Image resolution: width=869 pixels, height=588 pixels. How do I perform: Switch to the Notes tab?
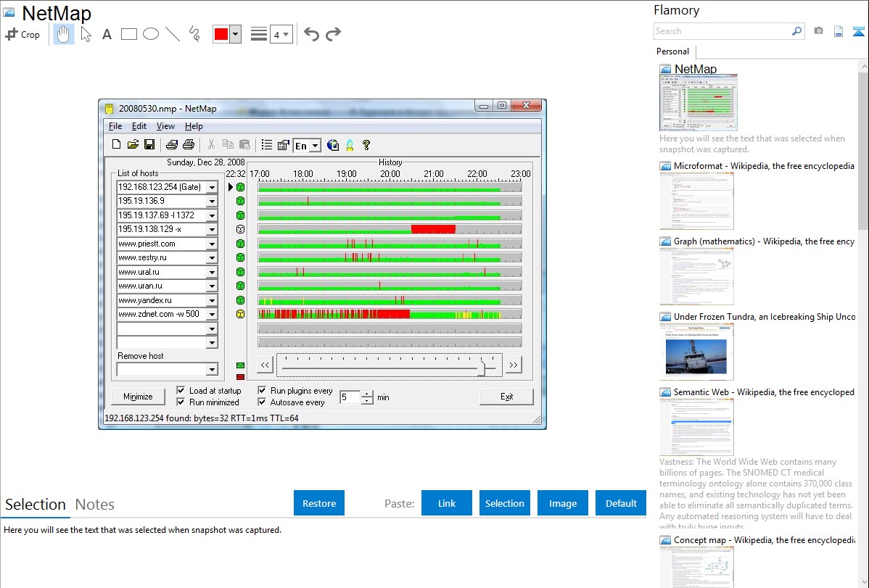click(95, 505)
